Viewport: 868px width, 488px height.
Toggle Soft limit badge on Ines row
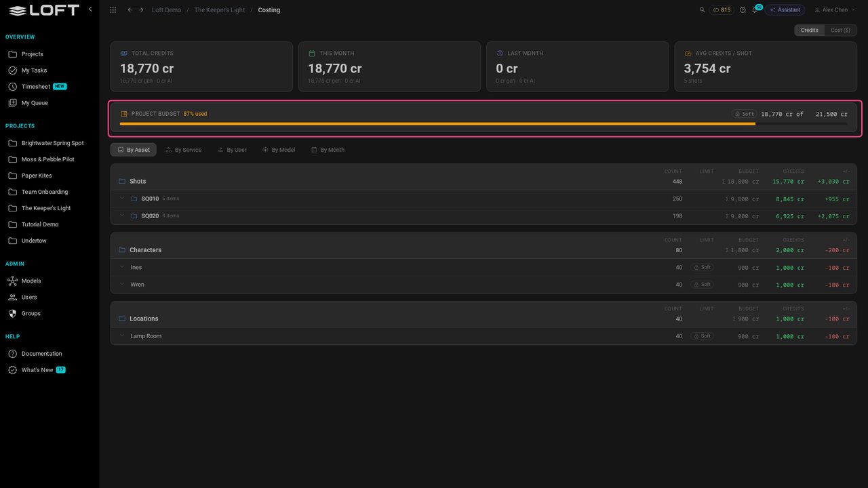tap(702, 267)
